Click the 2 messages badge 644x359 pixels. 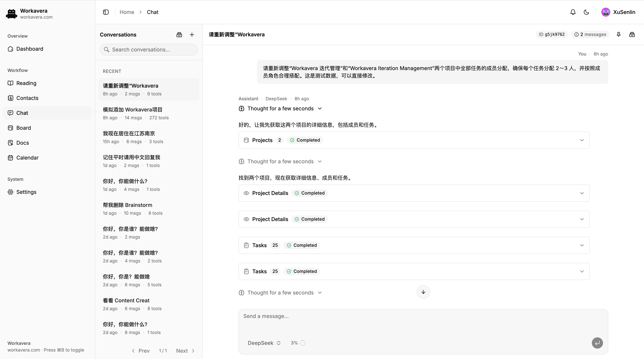pos(590,34)
